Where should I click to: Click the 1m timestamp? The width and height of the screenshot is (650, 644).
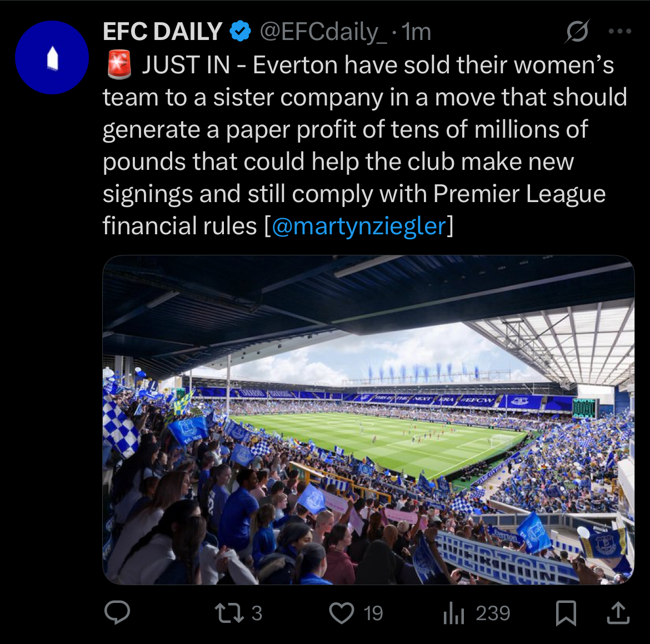(x=417, y=32)
